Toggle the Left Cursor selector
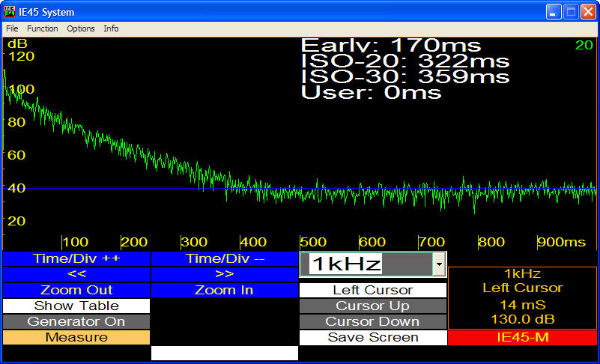Image resolution: width=600 pixels, height=364 pixels. coord(373,290)
